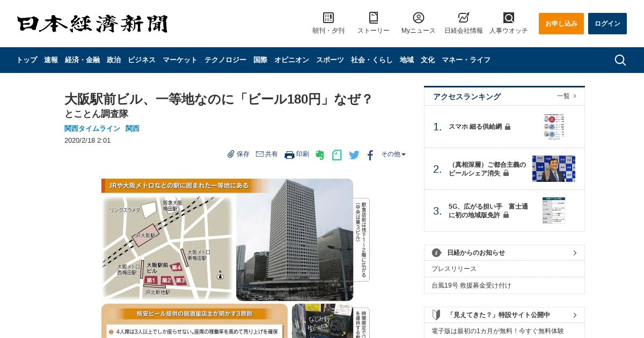Image resolution: width=644 pixels, height=338 pixels.
Task: Expand the その他 share dropdown
Action: pos(393,154)
